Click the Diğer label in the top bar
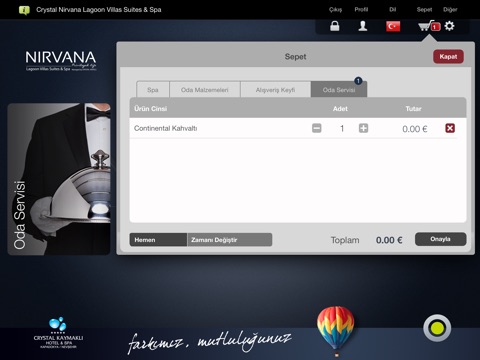The image size is (480, 360). [450, 10]
